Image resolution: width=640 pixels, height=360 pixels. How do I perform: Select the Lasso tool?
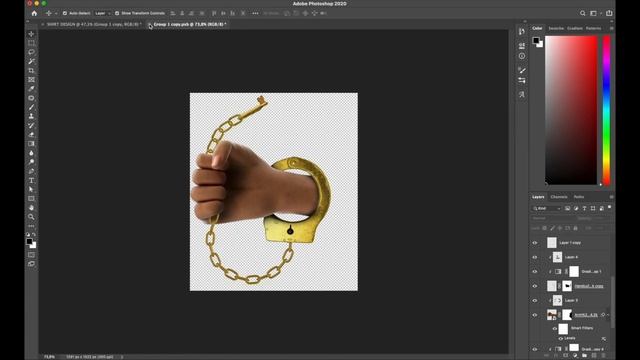(31, 52)
